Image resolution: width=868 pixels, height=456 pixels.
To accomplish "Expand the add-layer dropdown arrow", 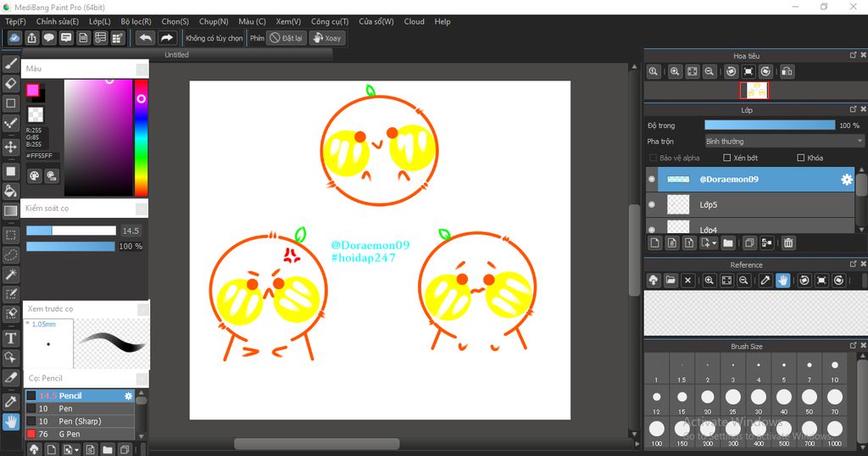I will click(715, 243).
